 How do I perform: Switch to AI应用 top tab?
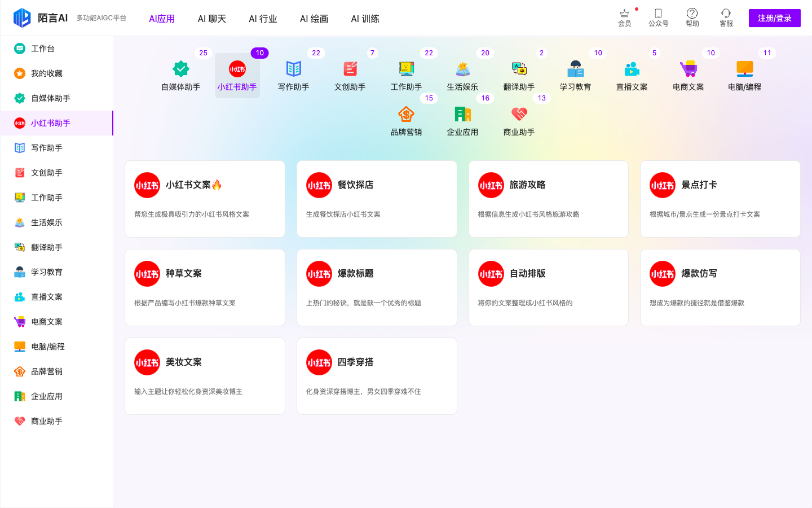(x=162, y=19)
